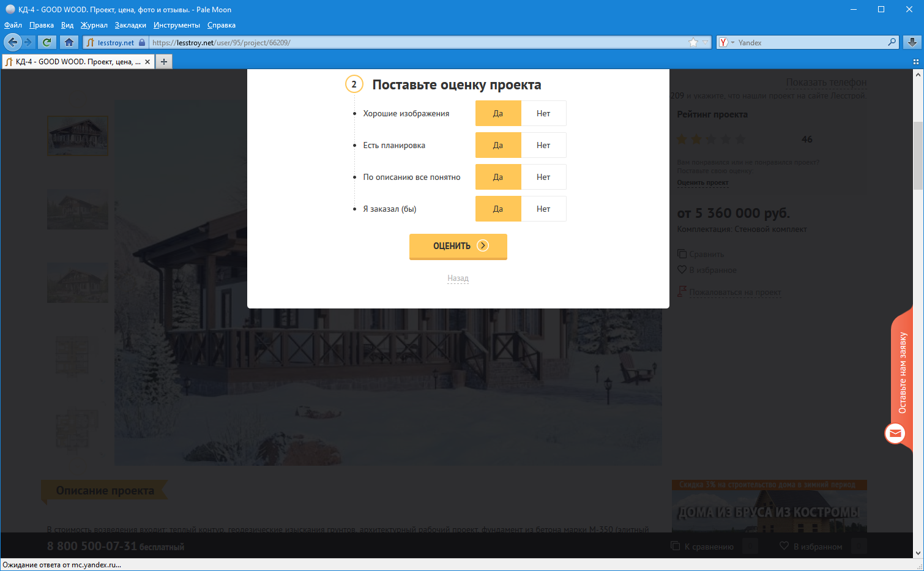This screenshot has height=571, width=924.
Task: Click the В избранном link in the bottom bar
Action: pos(818,547)
